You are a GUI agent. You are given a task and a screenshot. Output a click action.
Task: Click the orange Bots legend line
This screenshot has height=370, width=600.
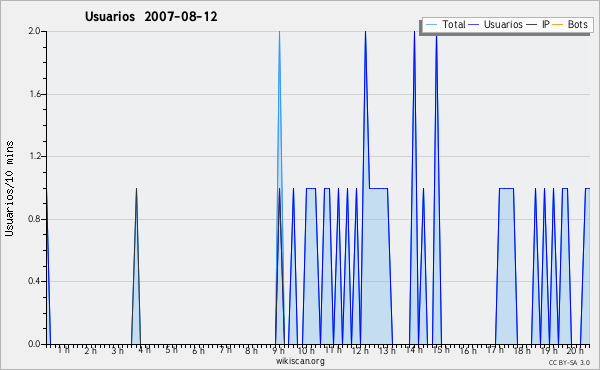pyautogui.click(x=558, y=24)
